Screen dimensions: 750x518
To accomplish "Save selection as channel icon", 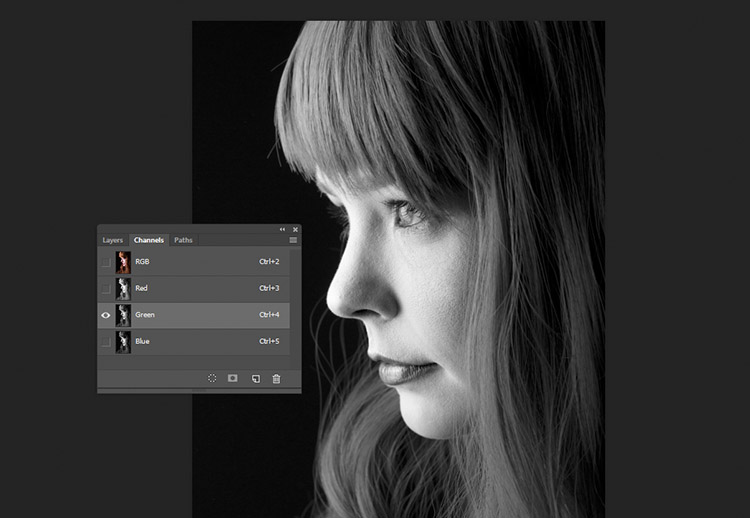I will click(x=232, y=378).
